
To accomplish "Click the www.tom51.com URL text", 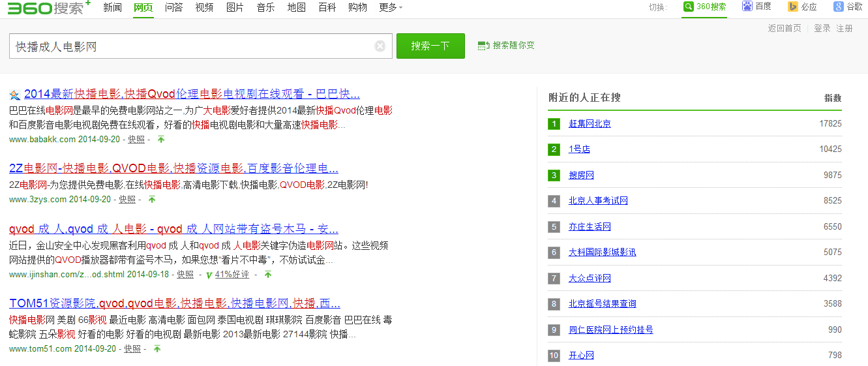I will [40, 349].
